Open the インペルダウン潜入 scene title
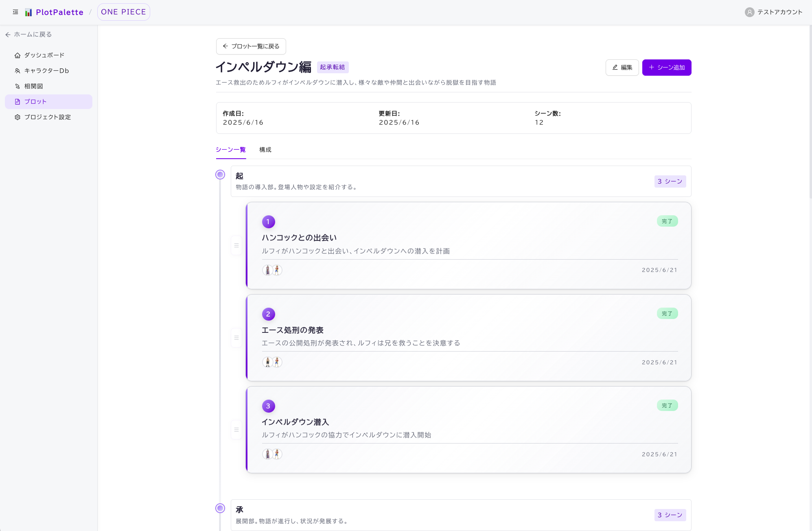This screenshot has width=812, height=531. (295, 422)
